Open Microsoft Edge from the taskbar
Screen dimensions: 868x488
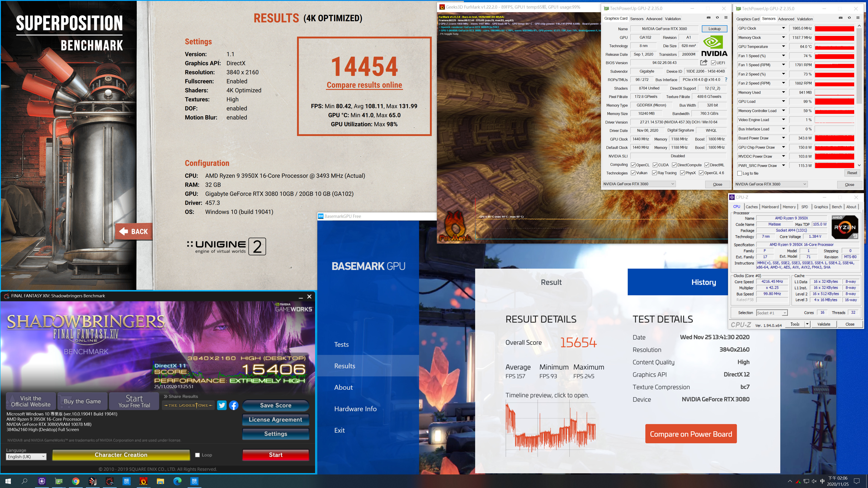(x=177, y=481)
